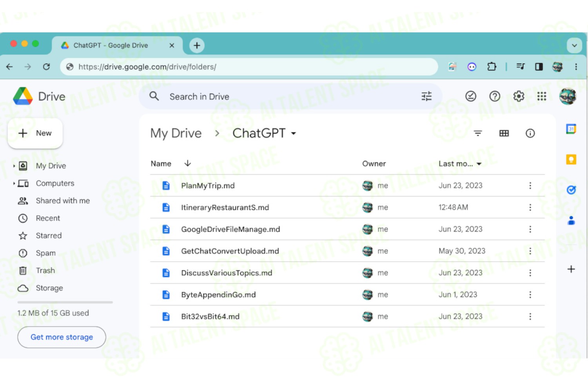Open more actions for PlanMyTrip.md
The image size is (588, 392).
[x=530, y=185]
